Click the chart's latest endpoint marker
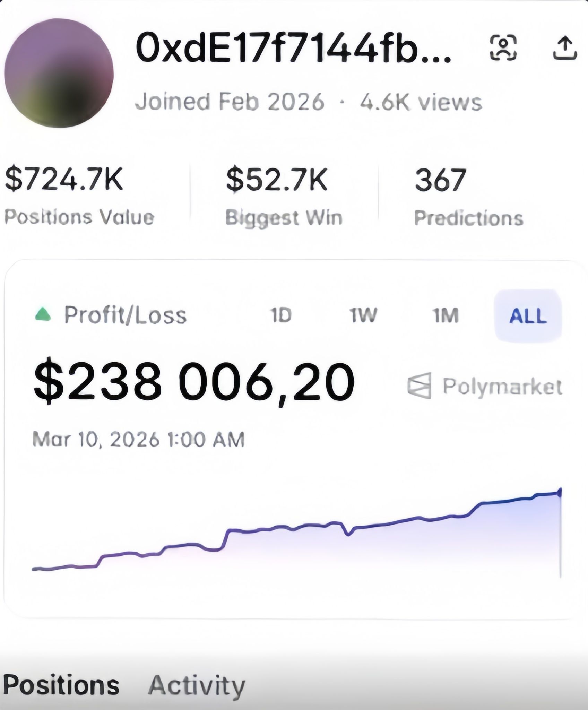Screen dimensions: 588x710 pyautogui.click(x=560, y=492)
